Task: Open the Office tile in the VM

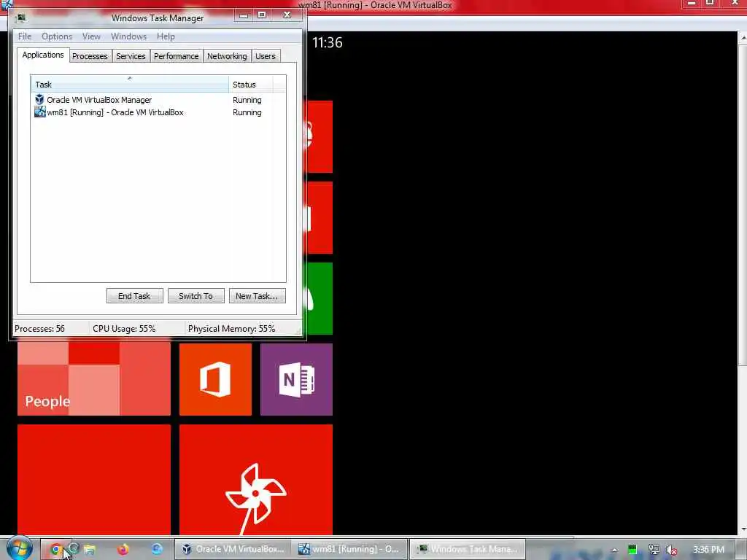Action: [215, 379]
